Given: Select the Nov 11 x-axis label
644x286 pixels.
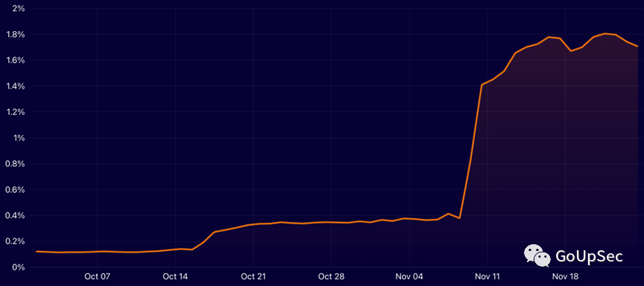Looking at the screenshot, I should pos(487,276).
